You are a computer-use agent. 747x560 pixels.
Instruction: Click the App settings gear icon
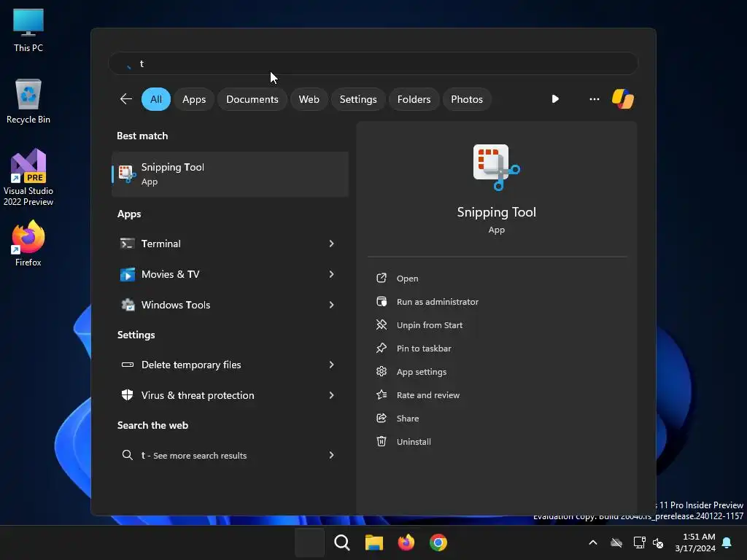click(381, 371)
